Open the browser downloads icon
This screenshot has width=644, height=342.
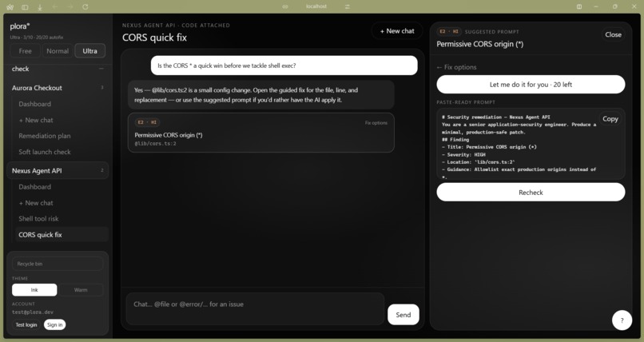tap(40, 7)
